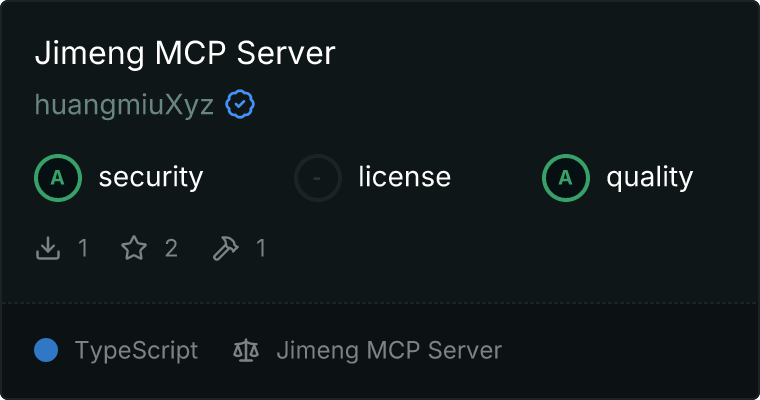Click the Jimeng MCP Server title

click(x=185, y=53)
